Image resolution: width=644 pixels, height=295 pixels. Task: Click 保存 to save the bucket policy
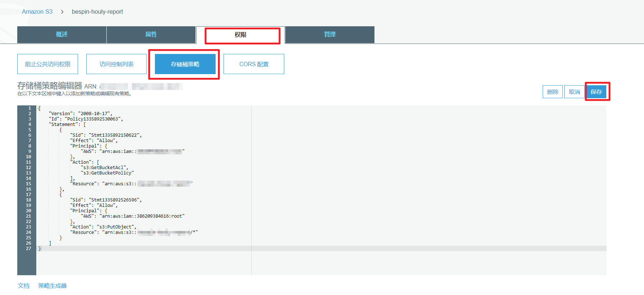[596, 92]
